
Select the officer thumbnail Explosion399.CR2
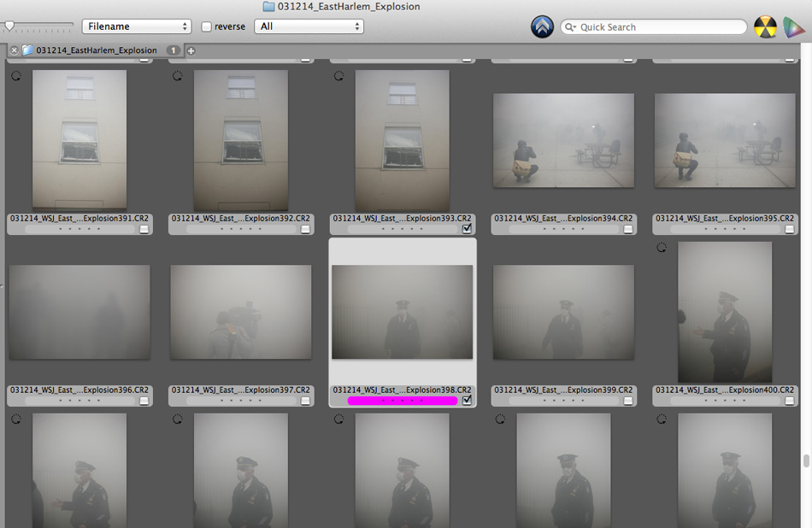(563, 312)
